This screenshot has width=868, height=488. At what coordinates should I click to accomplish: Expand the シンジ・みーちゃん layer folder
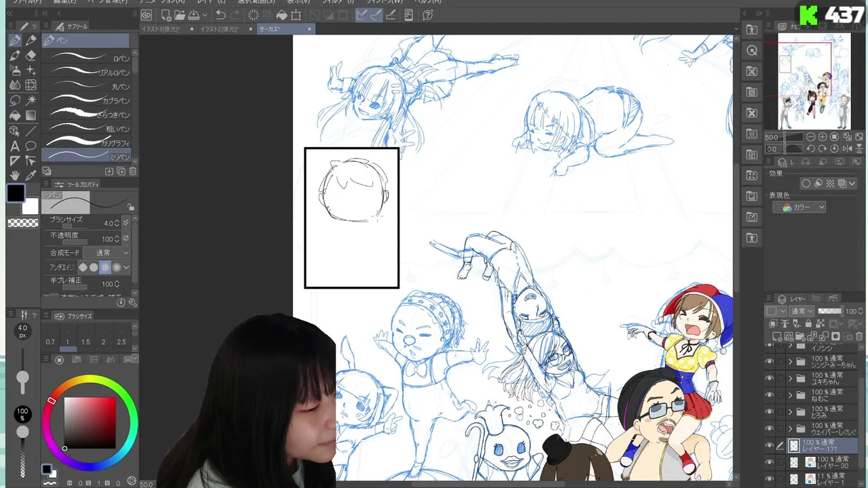click(790, 361)
